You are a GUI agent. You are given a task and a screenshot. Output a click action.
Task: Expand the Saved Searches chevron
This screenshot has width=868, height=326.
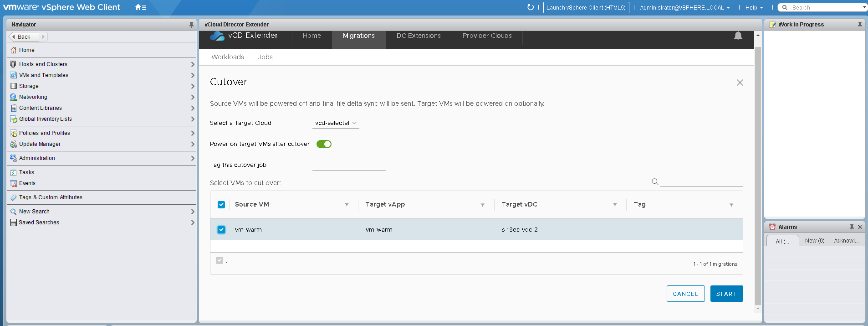(193, 223)
